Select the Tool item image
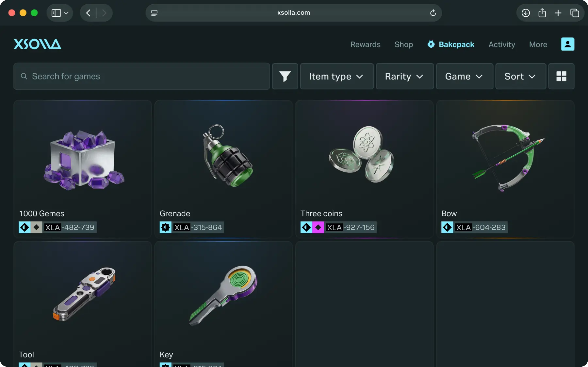 click(84, 294)
